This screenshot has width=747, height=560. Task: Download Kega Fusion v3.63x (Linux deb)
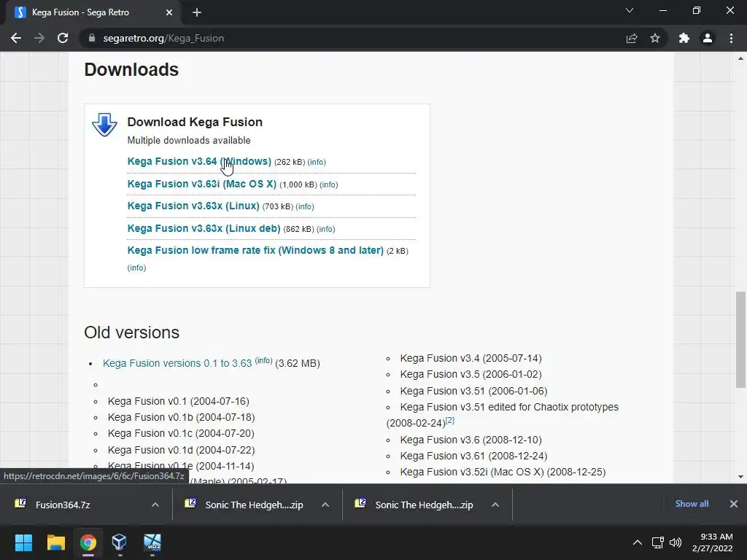pos(204,228)
